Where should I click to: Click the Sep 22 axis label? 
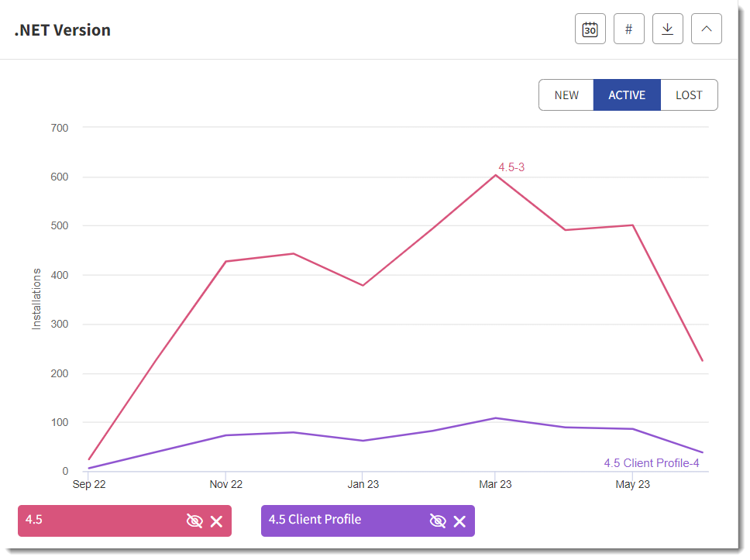pyautogui.click(x=89, y=484)
